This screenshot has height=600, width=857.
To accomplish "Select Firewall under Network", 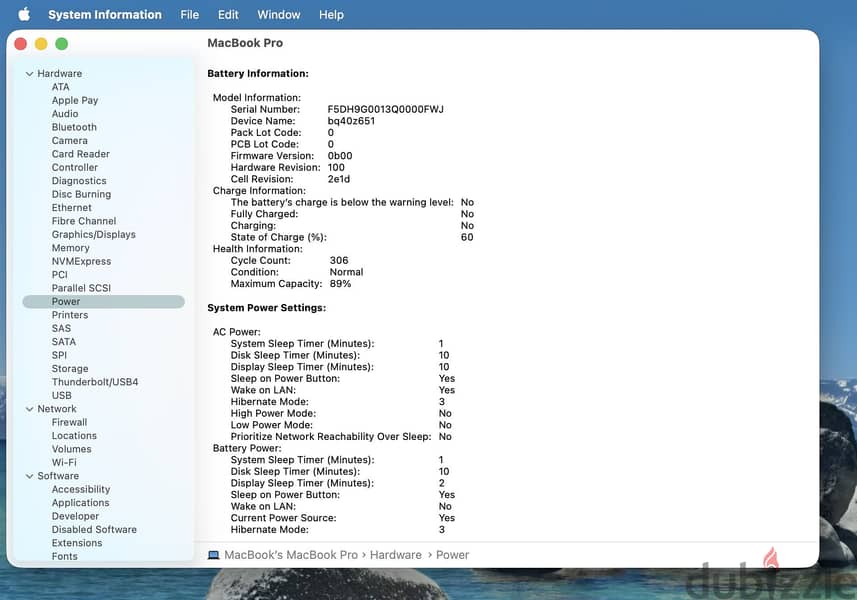I will pos(69,422).
